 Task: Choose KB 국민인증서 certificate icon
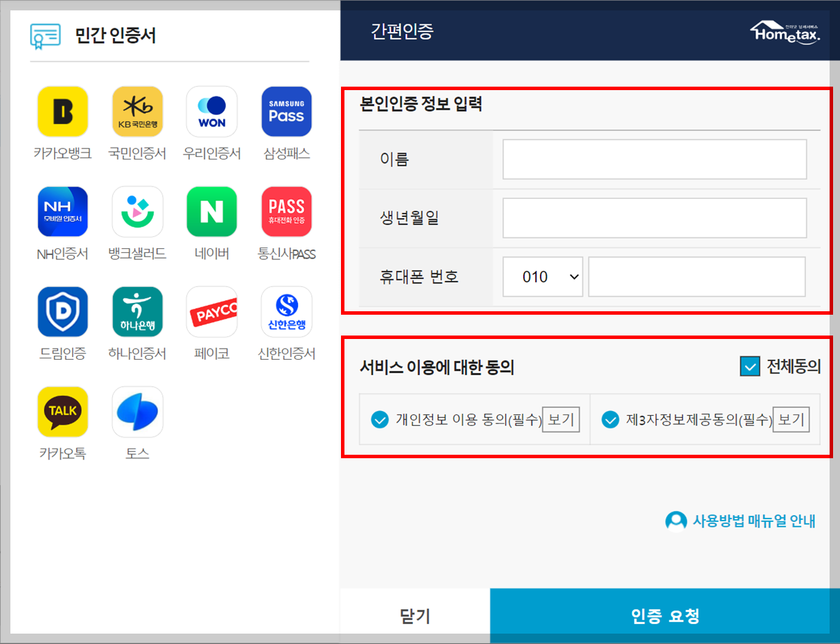pyautogui.click(x=137, y=112)
